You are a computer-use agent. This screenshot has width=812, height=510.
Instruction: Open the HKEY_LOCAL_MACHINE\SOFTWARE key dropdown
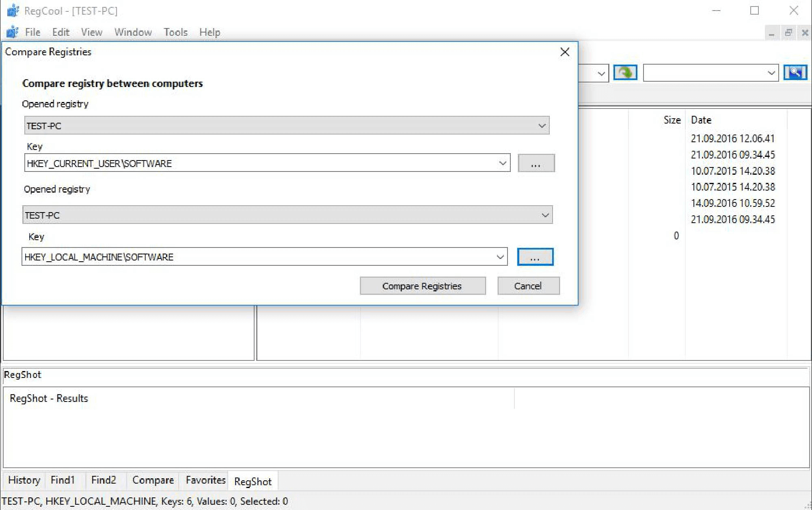pyautogui.click(x=500, y=256)
